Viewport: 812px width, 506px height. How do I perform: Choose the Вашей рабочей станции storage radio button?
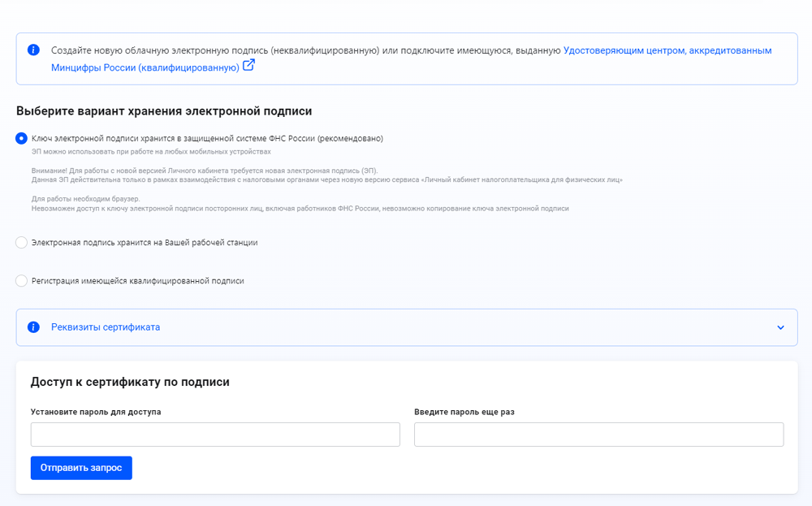(x=21, y=242)
